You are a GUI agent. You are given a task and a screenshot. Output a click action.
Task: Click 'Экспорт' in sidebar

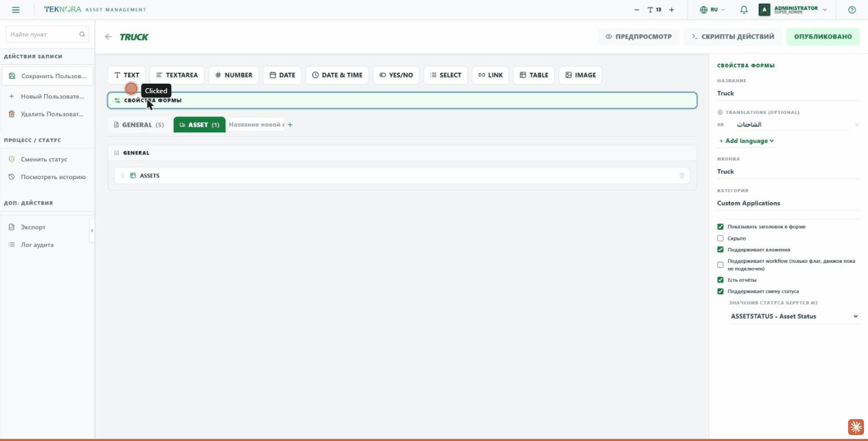[48, 228]
